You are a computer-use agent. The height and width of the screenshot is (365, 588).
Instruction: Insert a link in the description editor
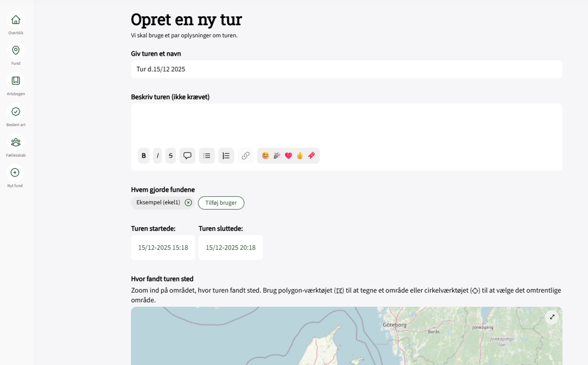point(245,156)
